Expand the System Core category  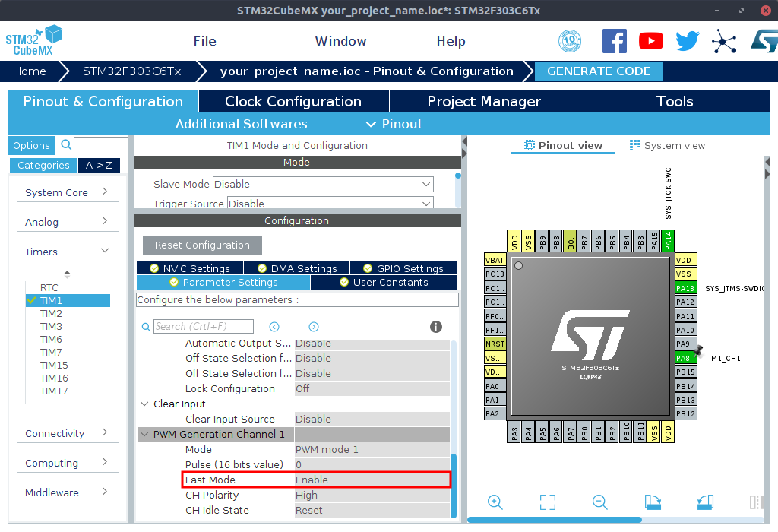point(67,192)
